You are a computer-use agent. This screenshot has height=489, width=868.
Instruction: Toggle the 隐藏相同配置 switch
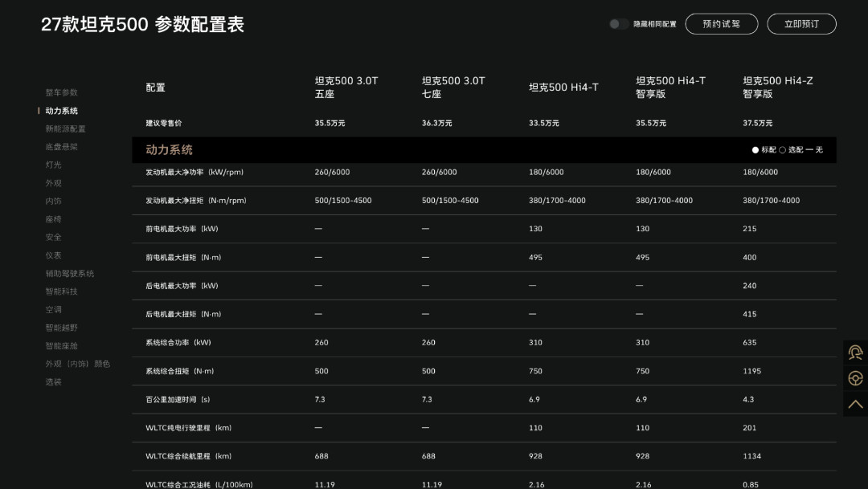tap(618, 24)
